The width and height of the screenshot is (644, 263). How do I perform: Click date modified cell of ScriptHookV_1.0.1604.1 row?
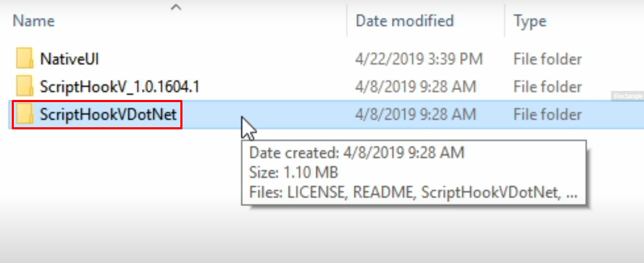(416, 87)
